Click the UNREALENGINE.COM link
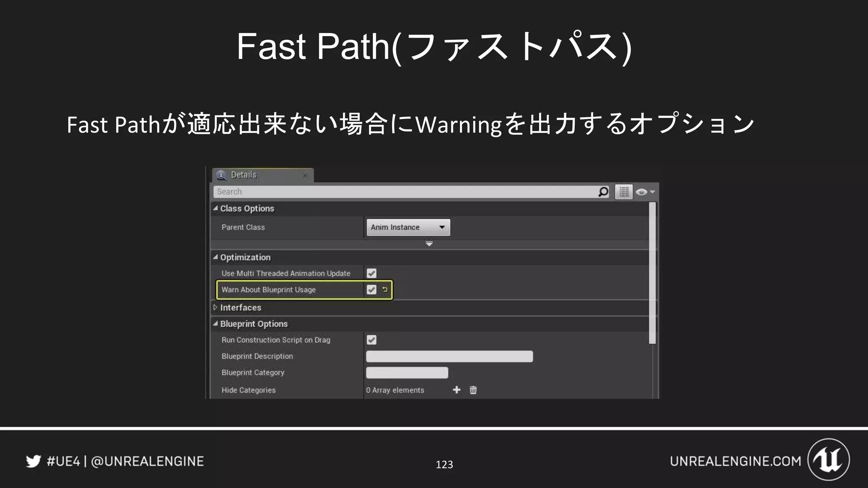The image size is (868, 488). pyautogui.click(x=735, y=461)
